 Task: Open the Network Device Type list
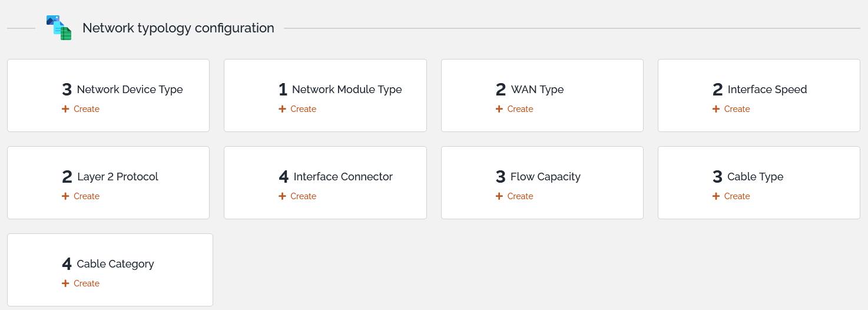tap(130, 90)
